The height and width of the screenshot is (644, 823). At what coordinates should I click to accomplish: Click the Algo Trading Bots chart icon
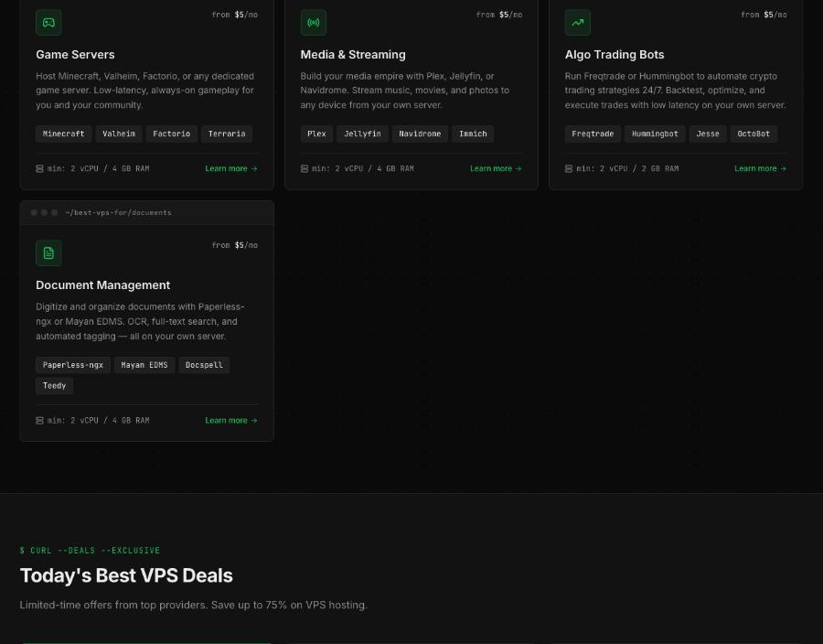click(578, 23)
